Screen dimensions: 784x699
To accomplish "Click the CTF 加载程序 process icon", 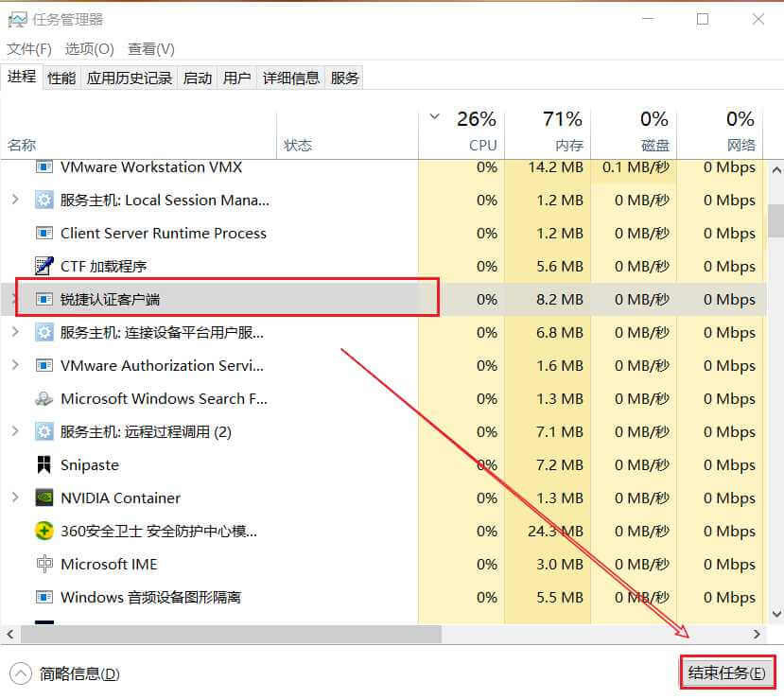I will point(44,266).
